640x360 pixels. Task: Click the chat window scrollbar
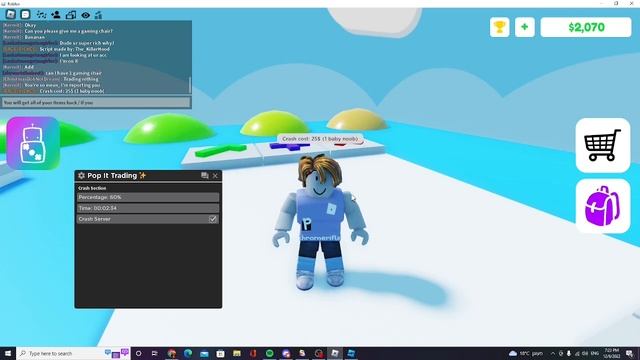point(189,84)
